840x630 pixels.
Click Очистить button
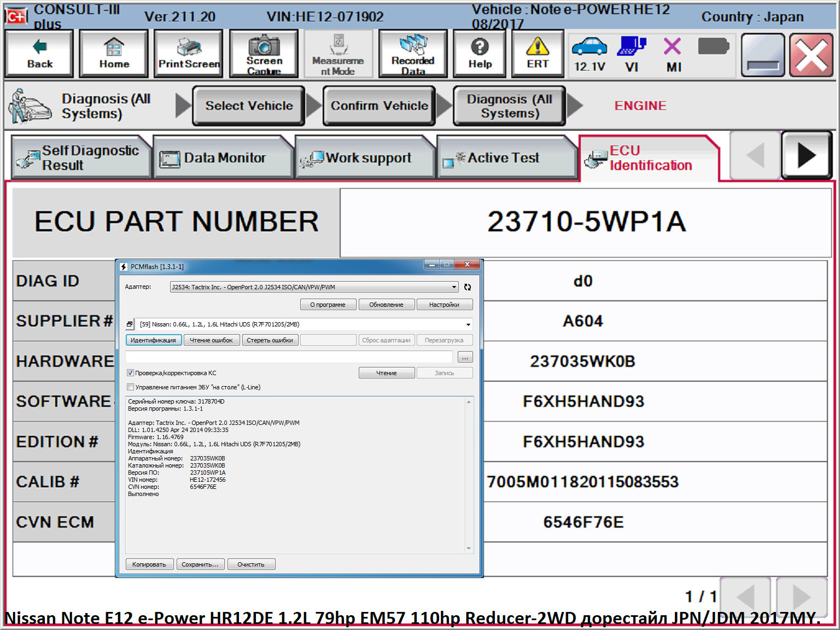click(x=251, y=564)
